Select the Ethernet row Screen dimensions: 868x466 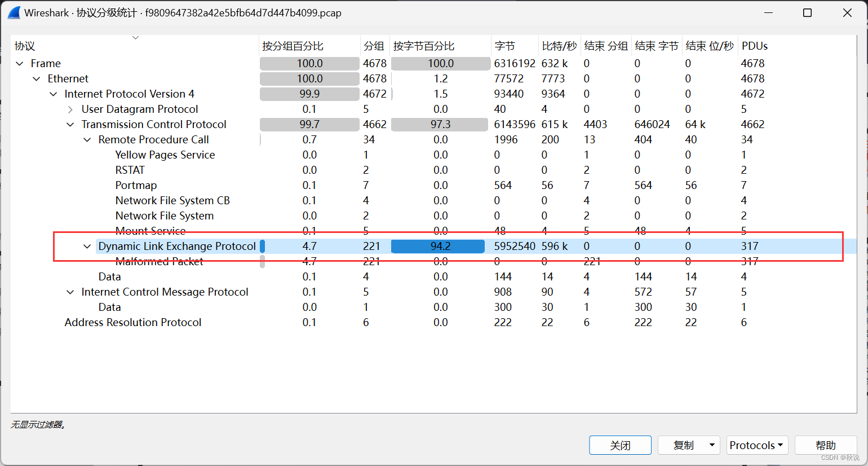pos(433,79)
